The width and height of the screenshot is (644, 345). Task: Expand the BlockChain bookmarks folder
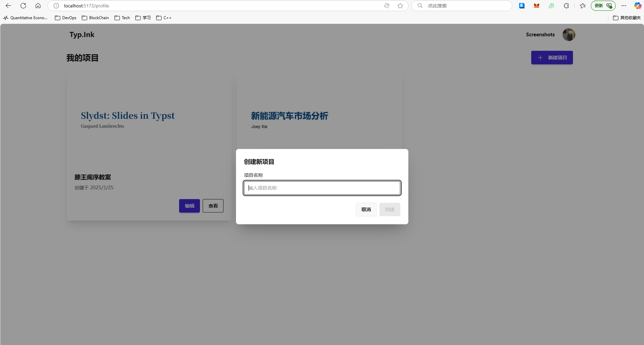pyautogui.click(x=95, y=18)
